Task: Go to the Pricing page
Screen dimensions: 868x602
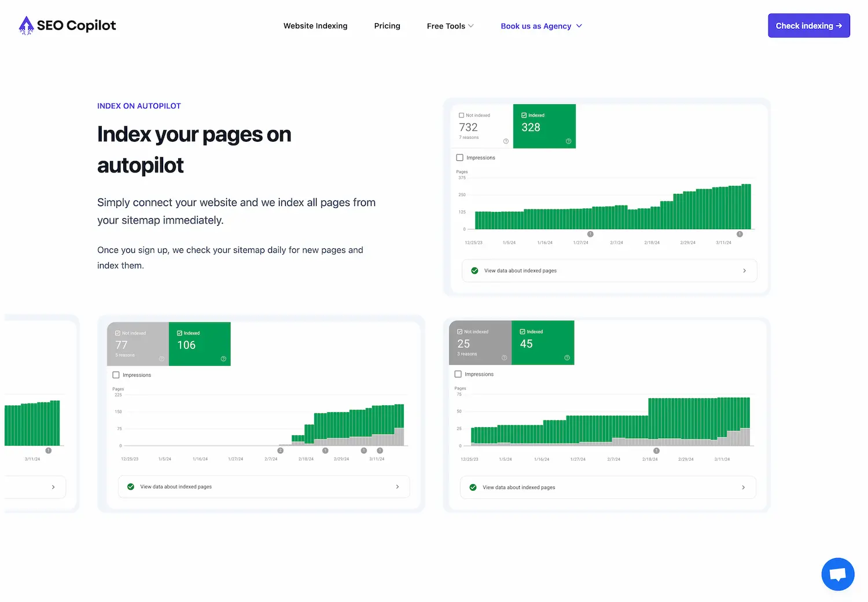Action: pos(387,25)
